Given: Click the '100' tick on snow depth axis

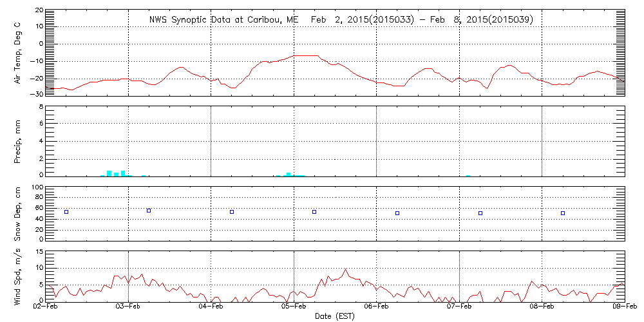Looking at the screenshot, I should click(x=37, y=187).
